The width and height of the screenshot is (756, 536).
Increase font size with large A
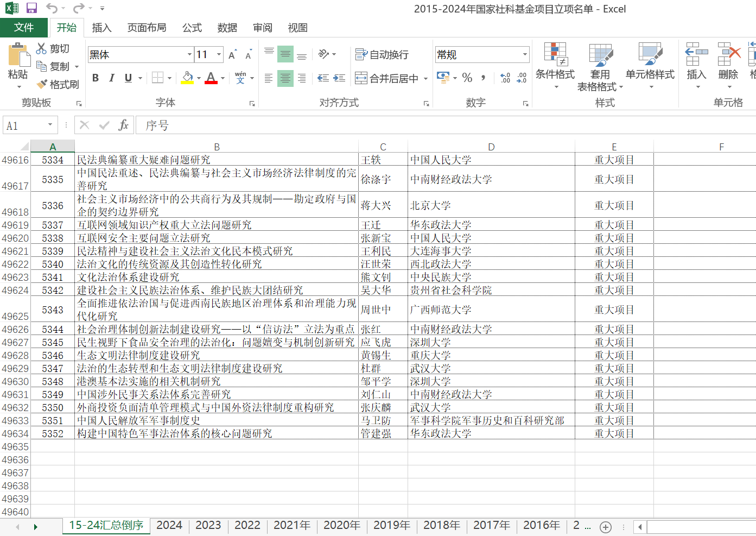(x=232, y=55)
